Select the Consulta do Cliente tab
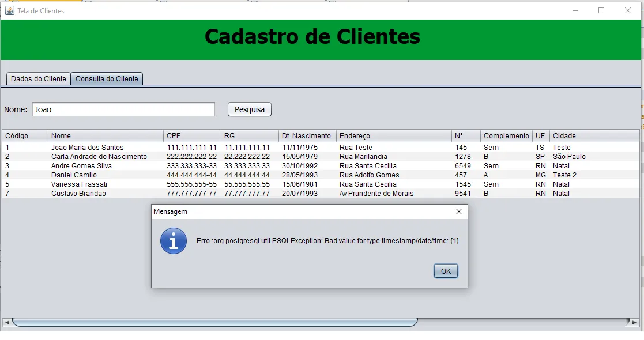This screenshot has width=644, height=340. tap(107, 79)
